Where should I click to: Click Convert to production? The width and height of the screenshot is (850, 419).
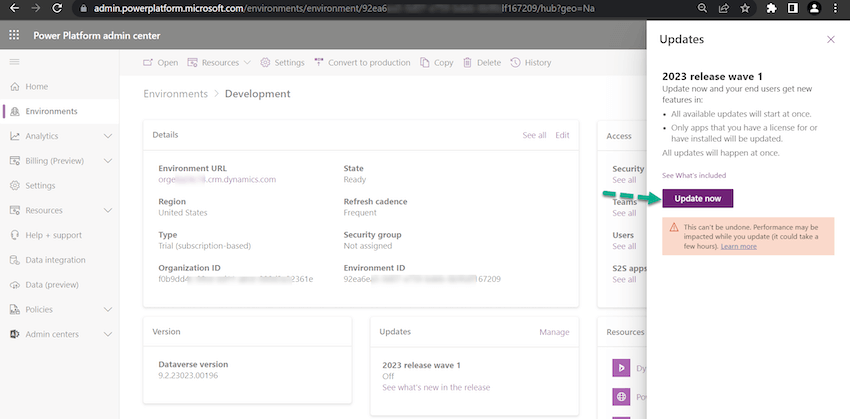(x=362, y=63)
